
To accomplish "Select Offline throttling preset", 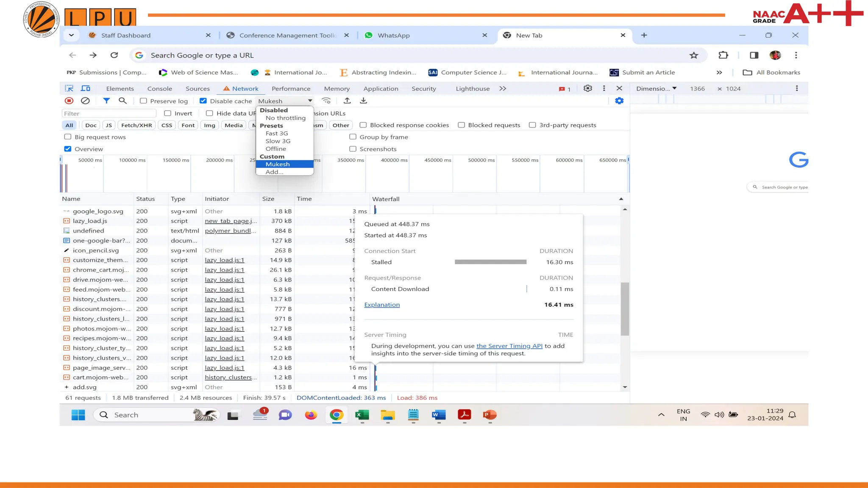I will [276, 149].
